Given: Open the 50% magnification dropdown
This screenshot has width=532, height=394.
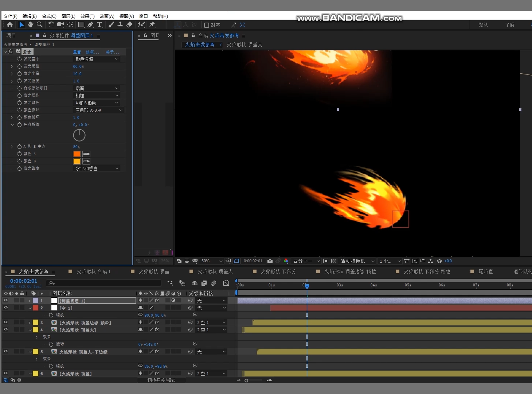Looking at the screenshot, I should coord(212,261).
